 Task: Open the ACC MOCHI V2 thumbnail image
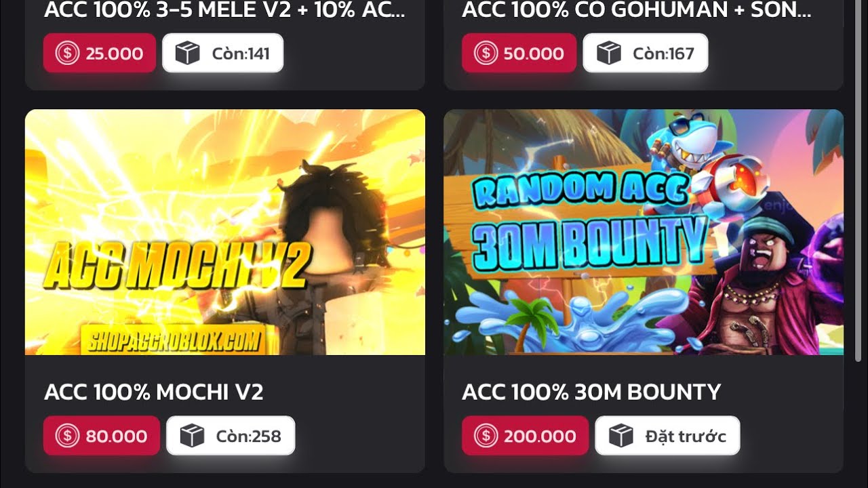click(225, 232)
